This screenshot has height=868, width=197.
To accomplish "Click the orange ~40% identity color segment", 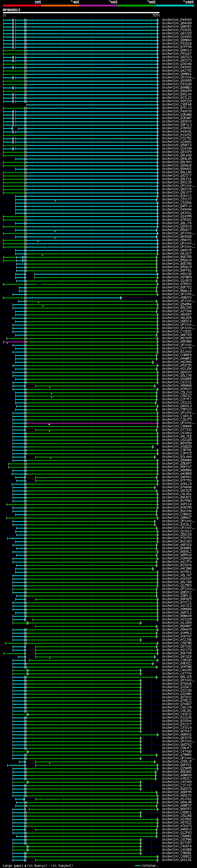I will tap(60, 6).
